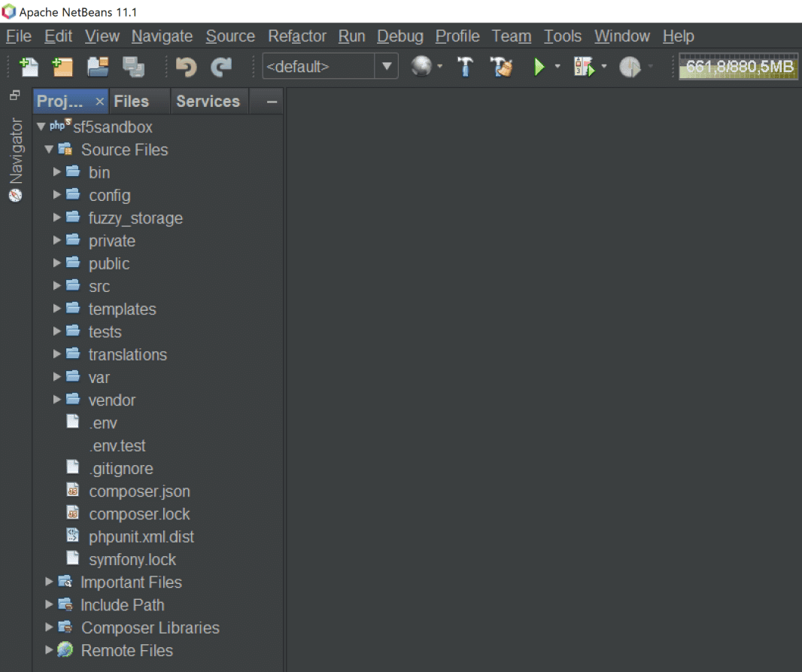The width and height of the screenshot is (802, 672).
Task: Click the Build Project hammer icon
Action: click(x=465, y=66)
